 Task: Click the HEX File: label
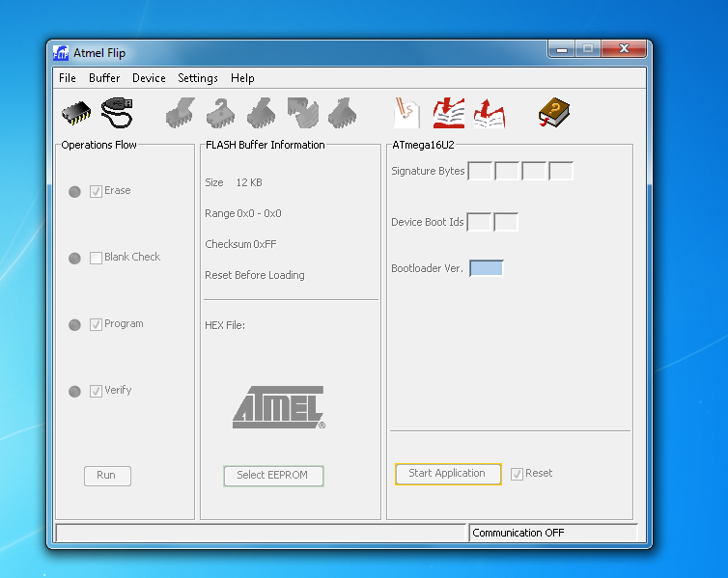click(225, 325)
